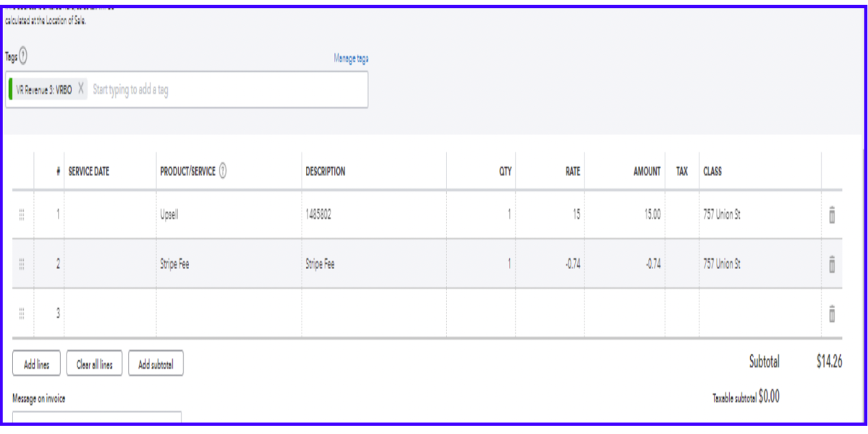This screenshot has width=868, height=434.
Task: Open Product/Service cell showing Upsell
Action: point(228,215)
